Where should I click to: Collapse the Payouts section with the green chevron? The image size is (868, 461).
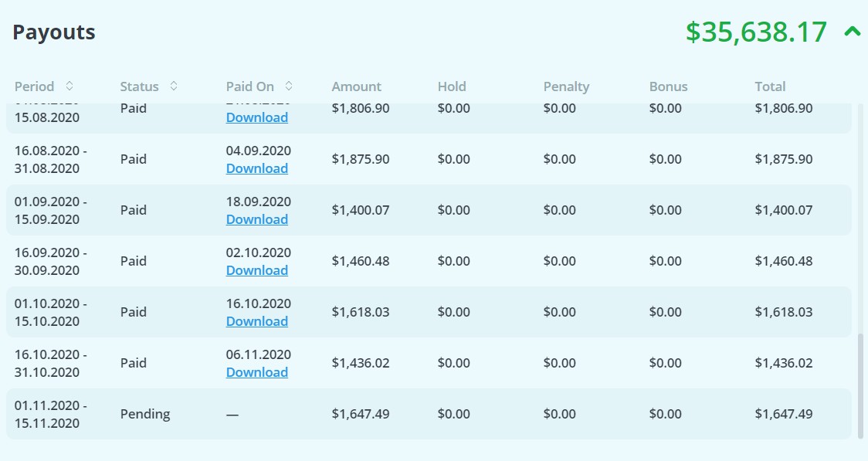click(x=853, y=32)
